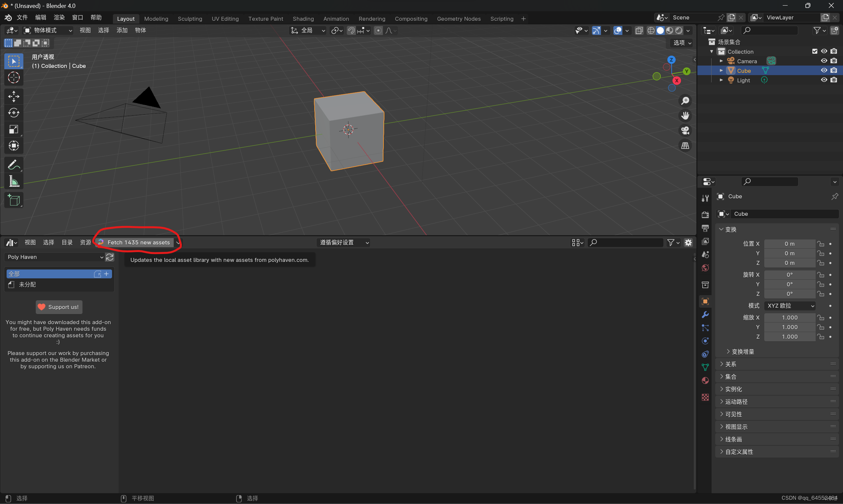Open the XYZ 欧拉 rotation mode dropdown
This screenshot has height=504, width=843.
pyautogui.click(x=790, y=306)
